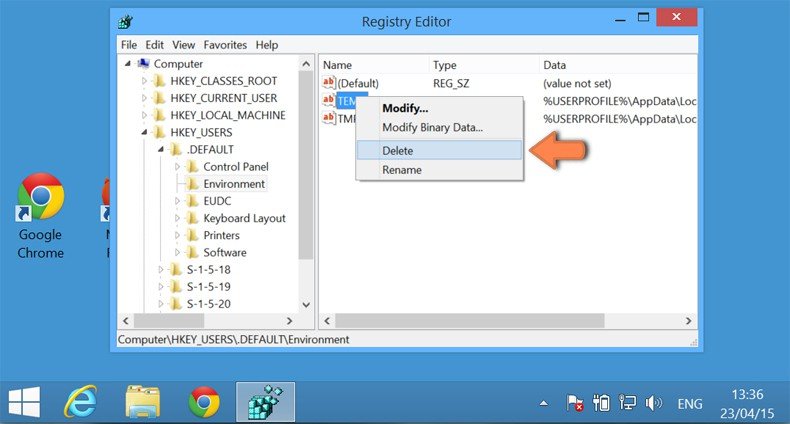Viewport: 790px width, 424px height.
Task: Collapse the Computer tree node
Action: pos(128,63)
